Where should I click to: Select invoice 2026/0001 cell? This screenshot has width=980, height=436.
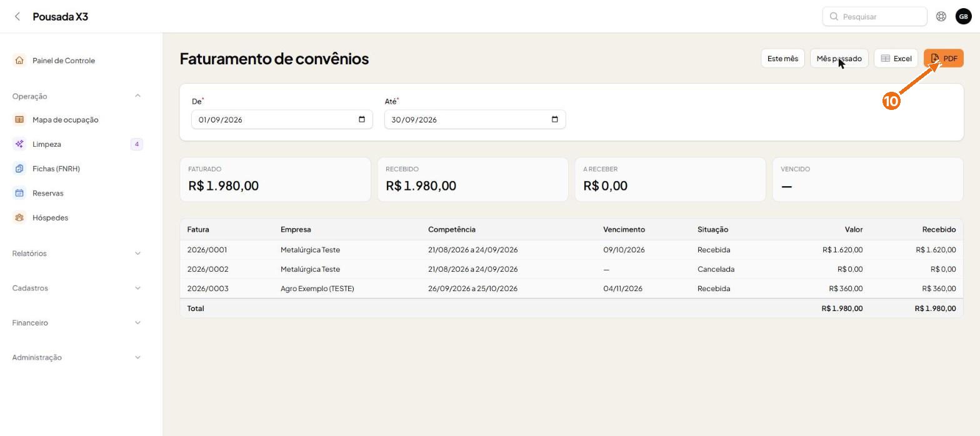[207, 250]
